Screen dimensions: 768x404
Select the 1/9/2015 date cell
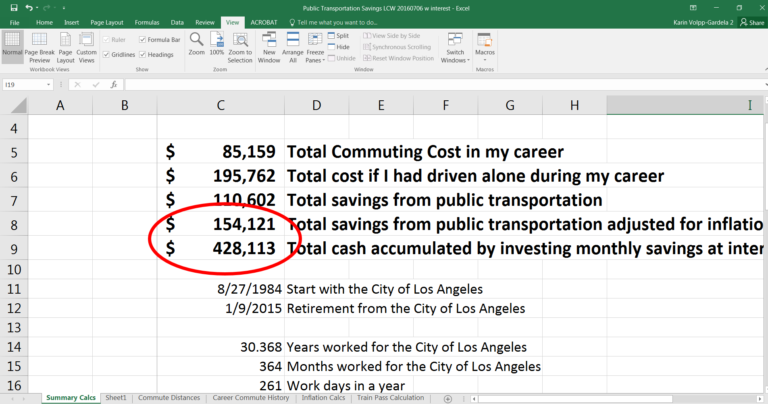click(221, 309)
